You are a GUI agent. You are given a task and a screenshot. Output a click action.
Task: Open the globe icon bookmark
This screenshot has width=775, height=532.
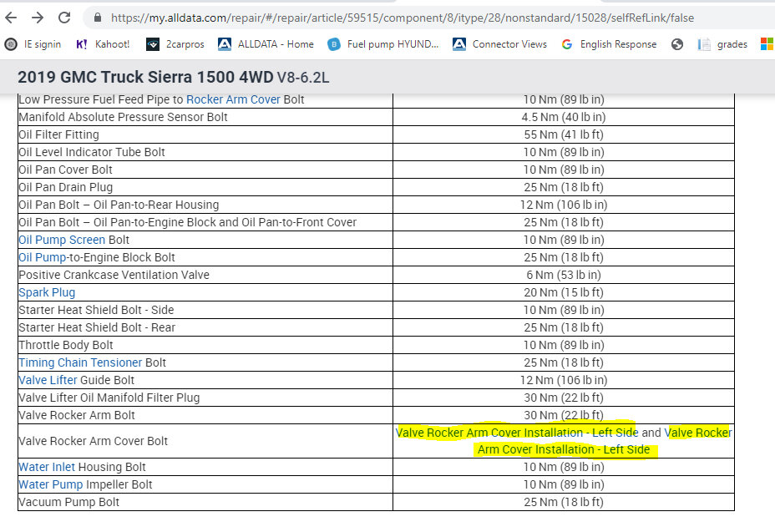click(x=677, y=44)
